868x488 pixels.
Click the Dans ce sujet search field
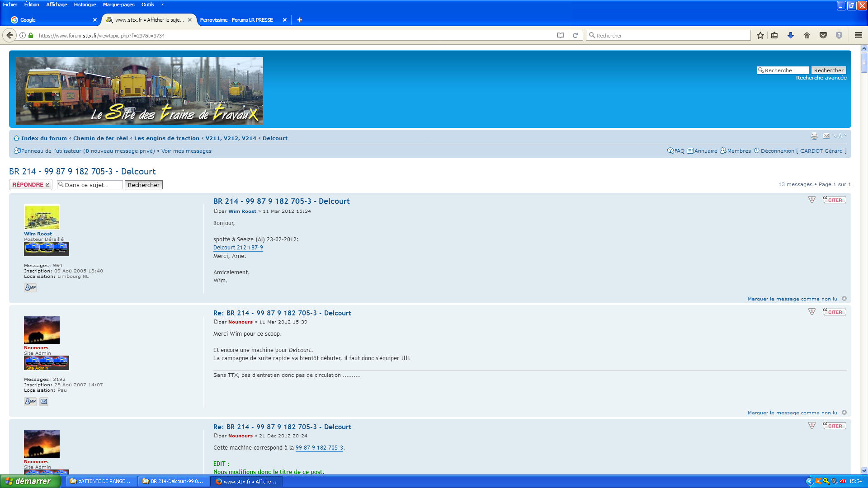click(90, 185)
